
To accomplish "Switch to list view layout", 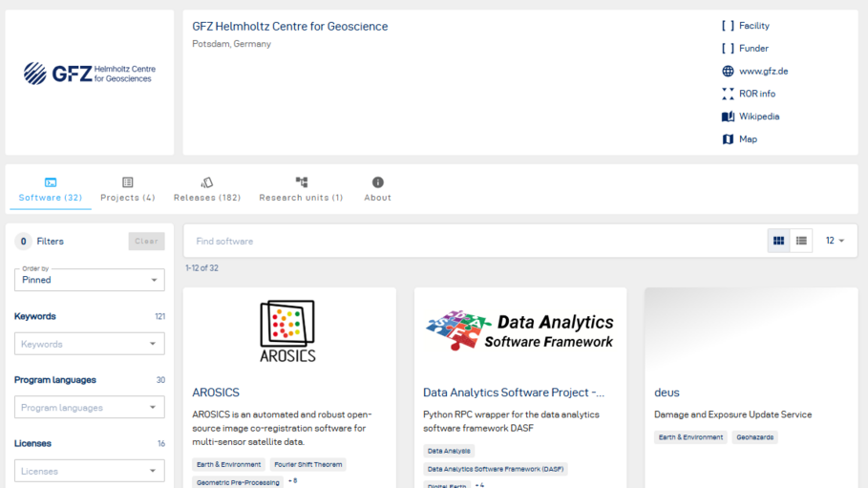I will pyautogui.click(x=801, y=241).
